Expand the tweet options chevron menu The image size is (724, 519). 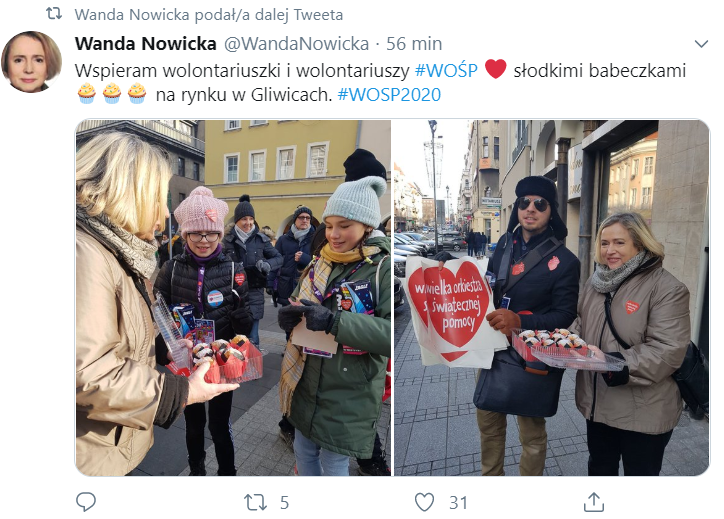(701, 44)
